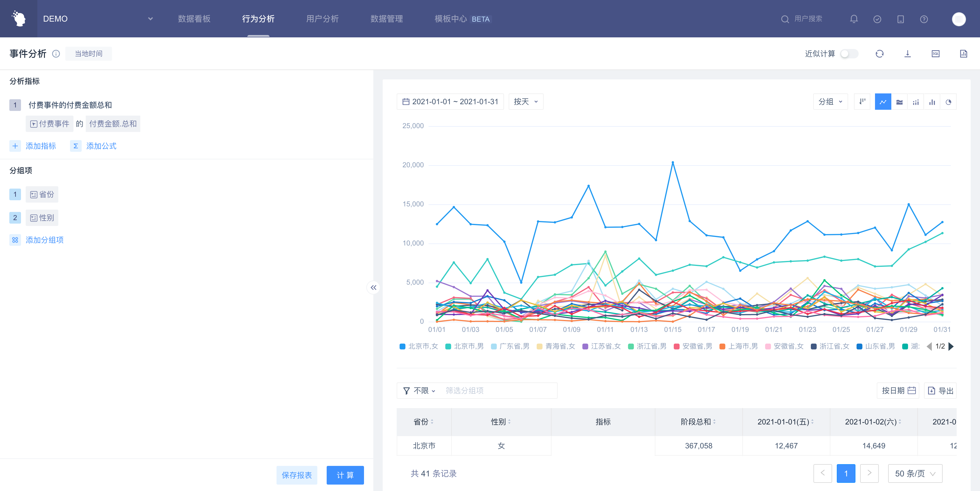
Task: Switch chart to bar chart view
Action: (x=932, y=102)
